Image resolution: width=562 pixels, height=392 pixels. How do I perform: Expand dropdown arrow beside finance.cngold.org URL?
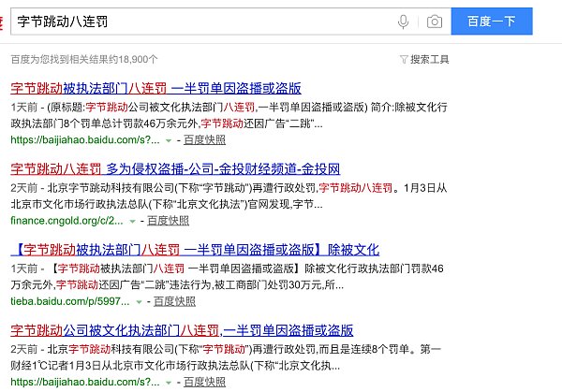[132, 221]
